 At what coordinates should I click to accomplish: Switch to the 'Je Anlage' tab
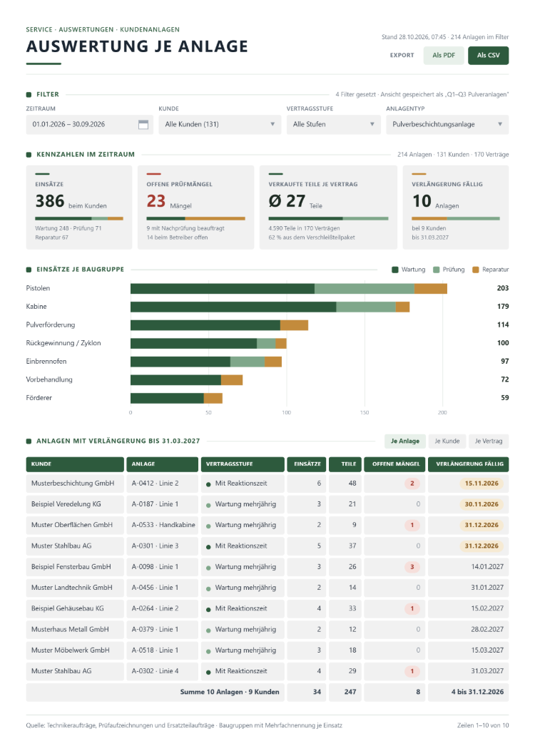(x=404, y=441)
